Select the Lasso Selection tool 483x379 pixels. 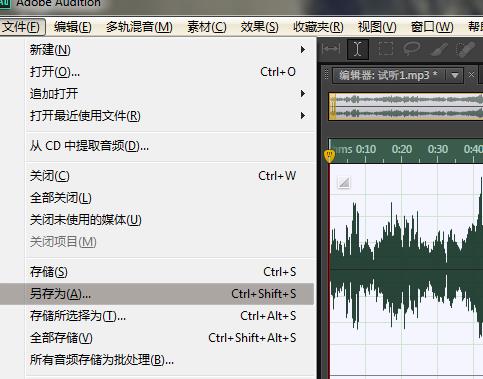412,49
